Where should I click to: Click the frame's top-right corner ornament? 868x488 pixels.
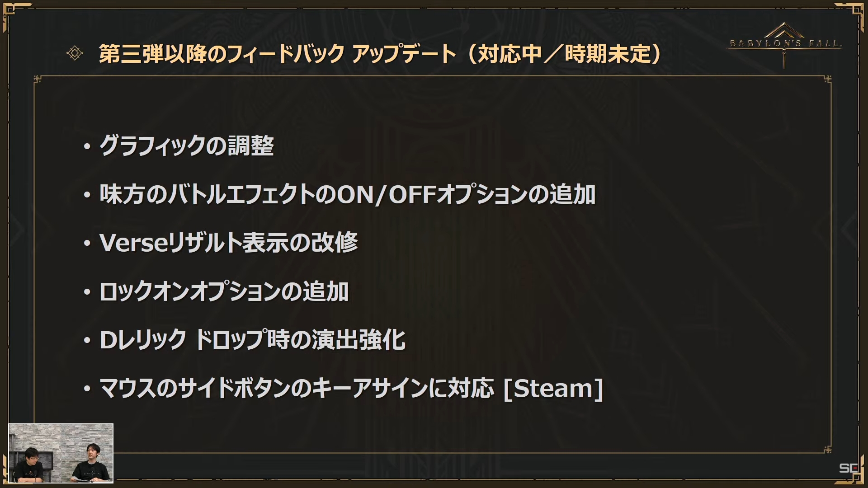click(827, 80)
